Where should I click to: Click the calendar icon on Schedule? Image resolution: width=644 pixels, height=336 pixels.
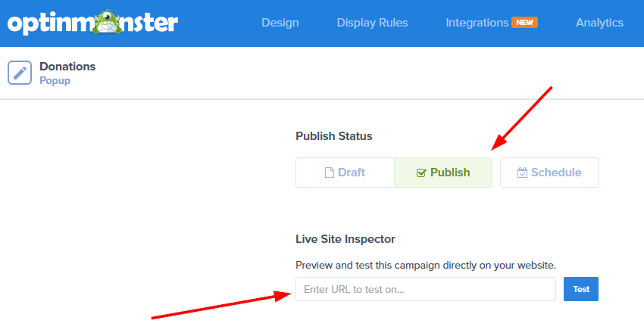tap(522, 173)
